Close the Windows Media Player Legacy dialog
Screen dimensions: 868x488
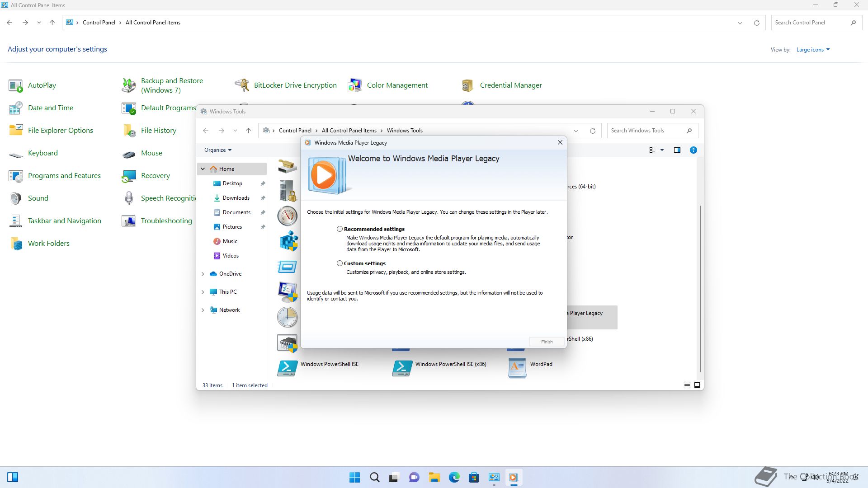click(560, 142)
